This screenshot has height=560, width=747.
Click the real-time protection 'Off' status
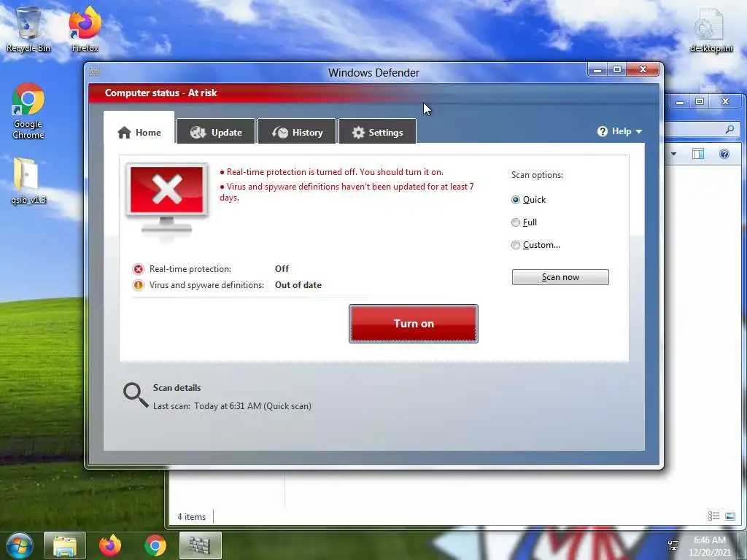tap(282, 269)
